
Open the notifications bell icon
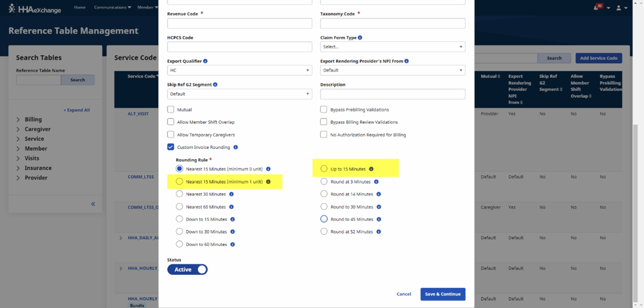coord(596,7)
